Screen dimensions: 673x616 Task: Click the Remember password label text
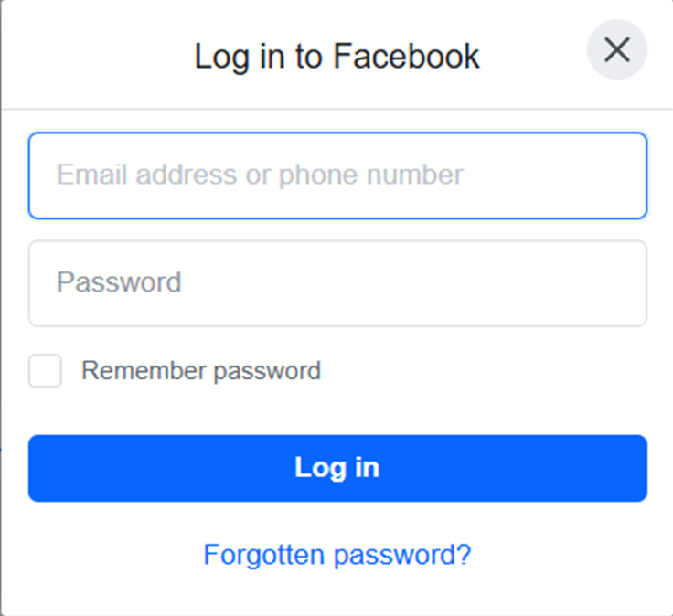(x=201, y=371)
